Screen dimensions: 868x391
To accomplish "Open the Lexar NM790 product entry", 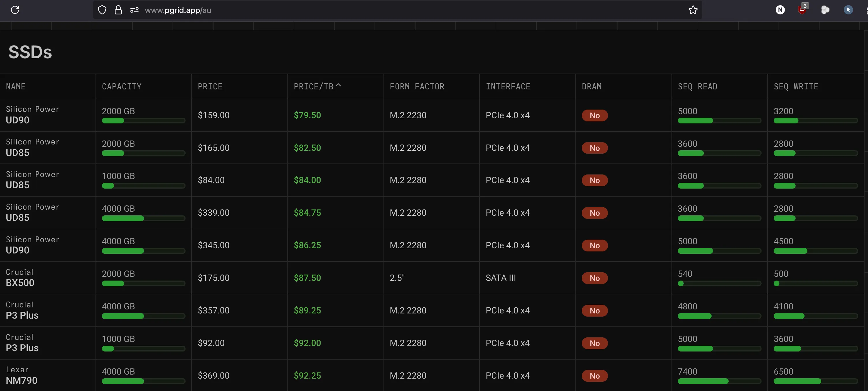I will coord(22,375).
